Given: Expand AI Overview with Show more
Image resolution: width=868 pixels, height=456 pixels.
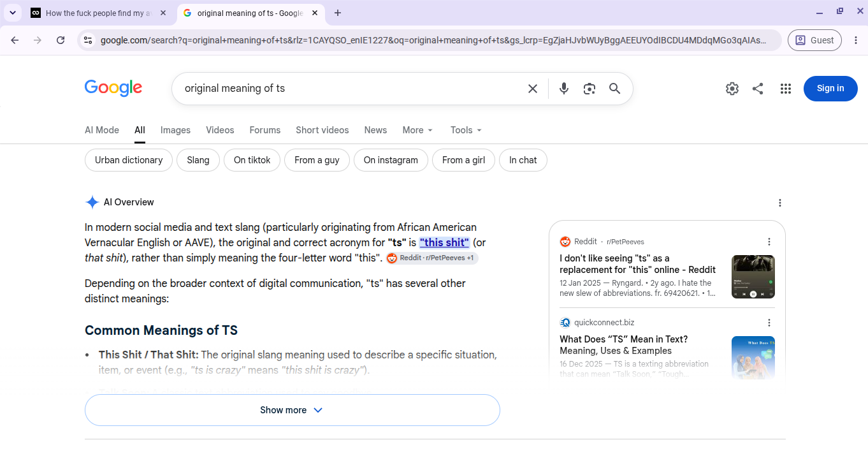Looking at the screenshot, I should pos(293,410).
